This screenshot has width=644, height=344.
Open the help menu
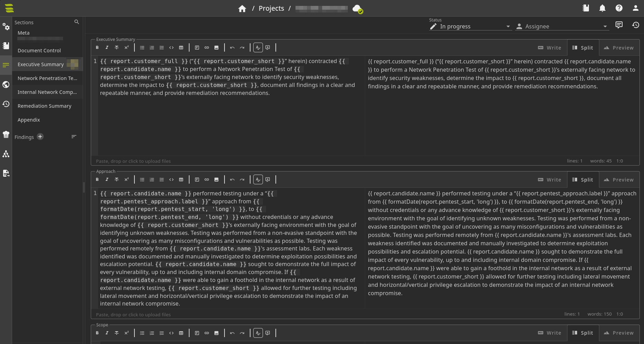pyautogui.click(x=619, y=8)
